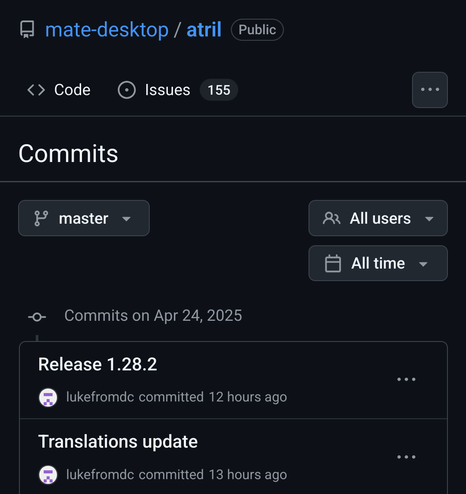This screenshot has height=494, width=466.
Task: Click the '12 hours ago' timestamp
Action: 248,397
